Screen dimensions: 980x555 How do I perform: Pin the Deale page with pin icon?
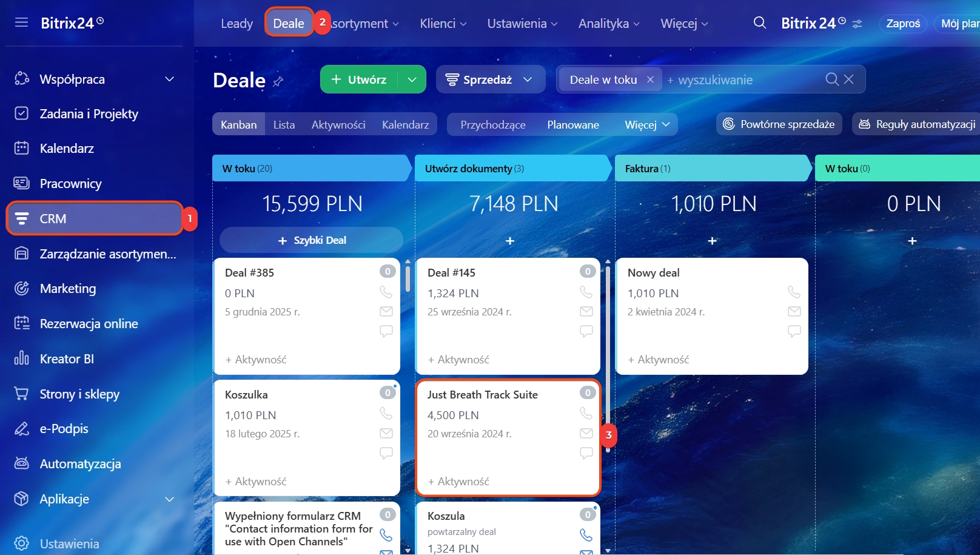click(278, 81)
